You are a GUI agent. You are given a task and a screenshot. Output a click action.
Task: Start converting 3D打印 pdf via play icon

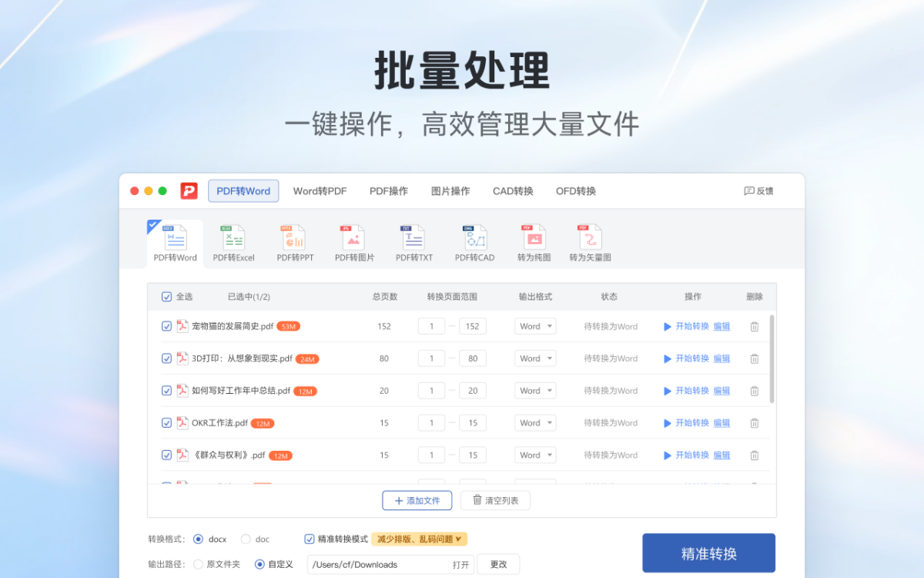tap(668, 358)
